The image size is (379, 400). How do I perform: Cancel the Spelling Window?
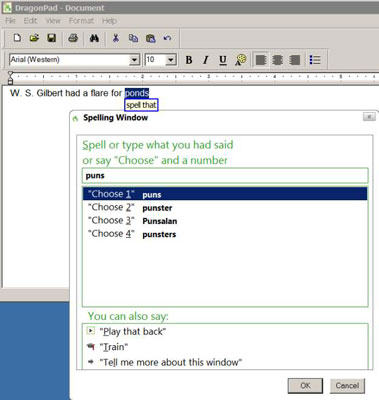[x=347, y=386]
